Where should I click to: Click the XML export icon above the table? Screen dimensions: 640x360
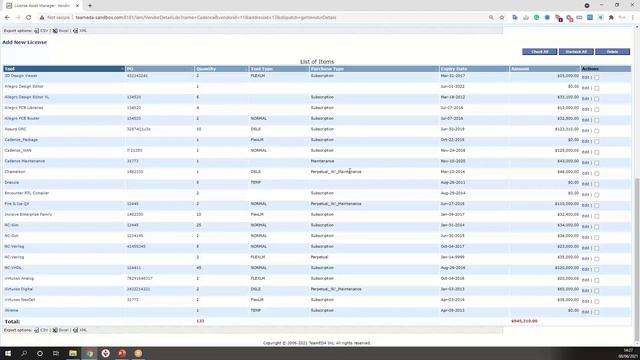click(76, 31)
